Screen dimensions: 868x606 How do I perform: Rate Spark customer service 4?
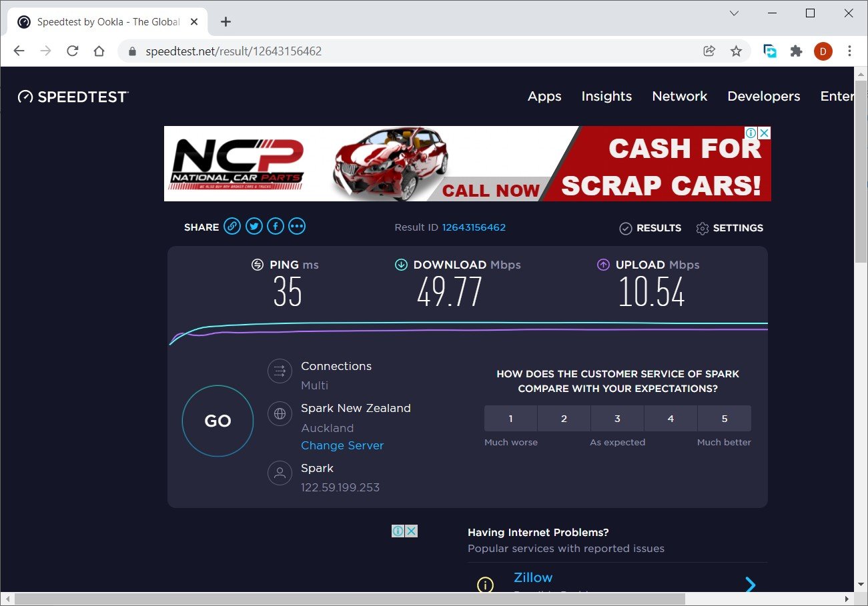pyautogui.click(x=671, y=419)
